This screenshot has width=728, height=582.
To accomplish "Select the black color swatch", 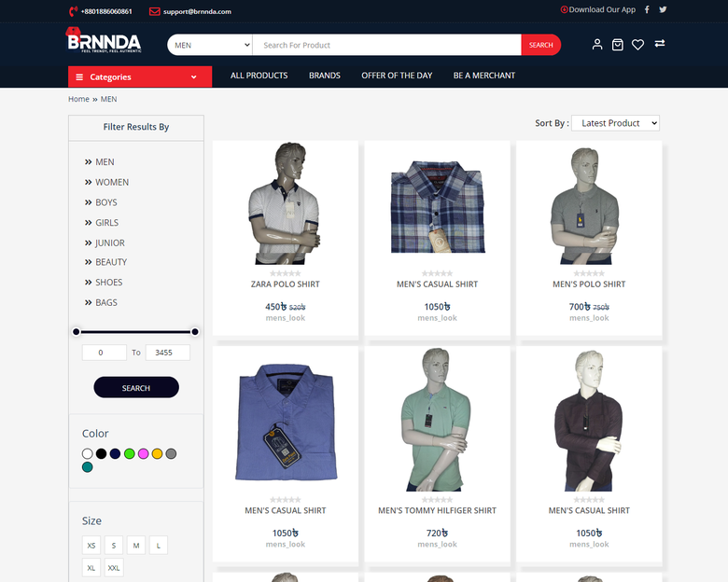I will pos(101,453).
